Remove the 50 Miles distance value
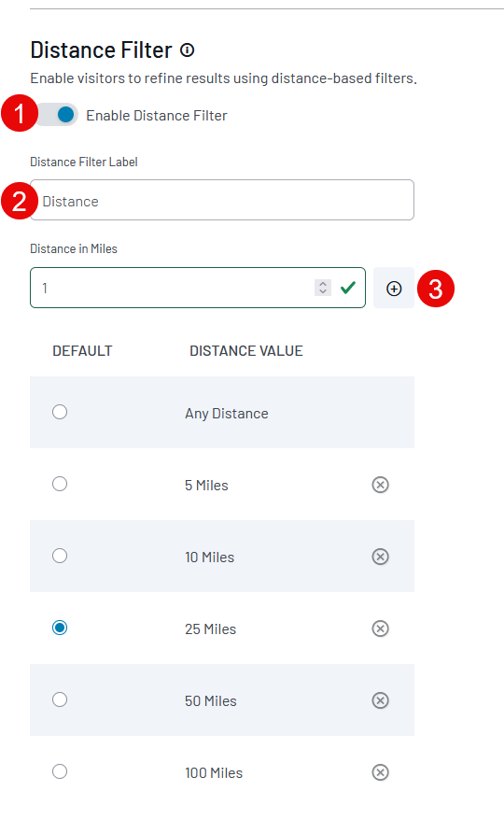Viewport: 504px width, 819px height. click(380, 700)
